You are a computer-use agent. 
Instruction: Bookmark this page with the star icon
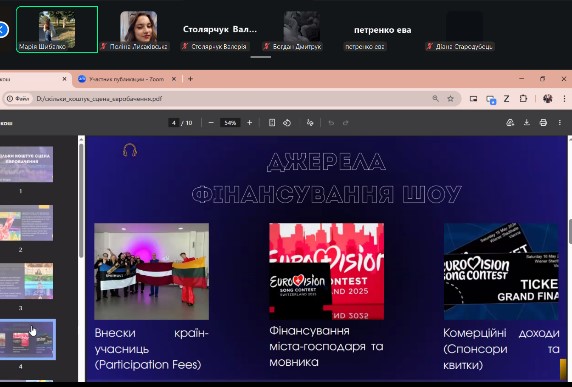[451, 98]
